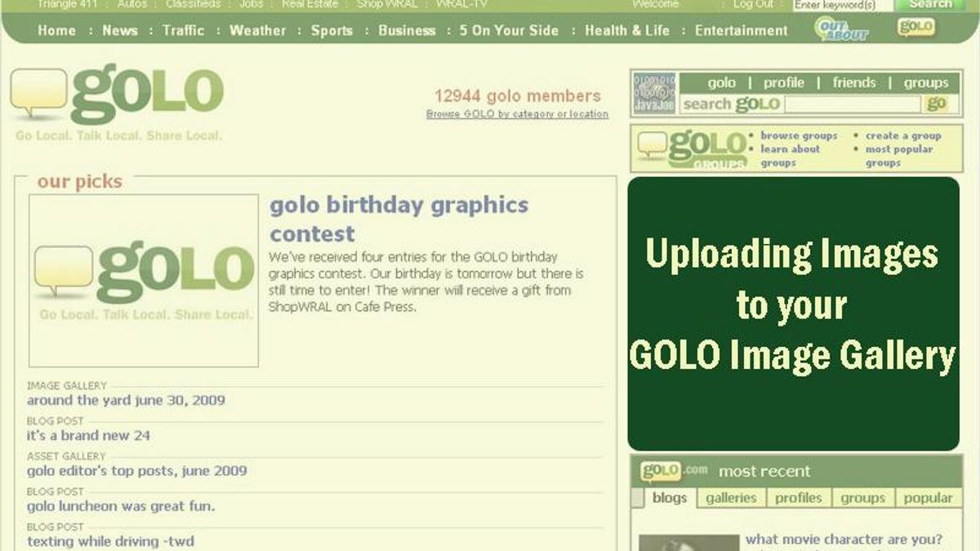Click the Log Out link

753,4
